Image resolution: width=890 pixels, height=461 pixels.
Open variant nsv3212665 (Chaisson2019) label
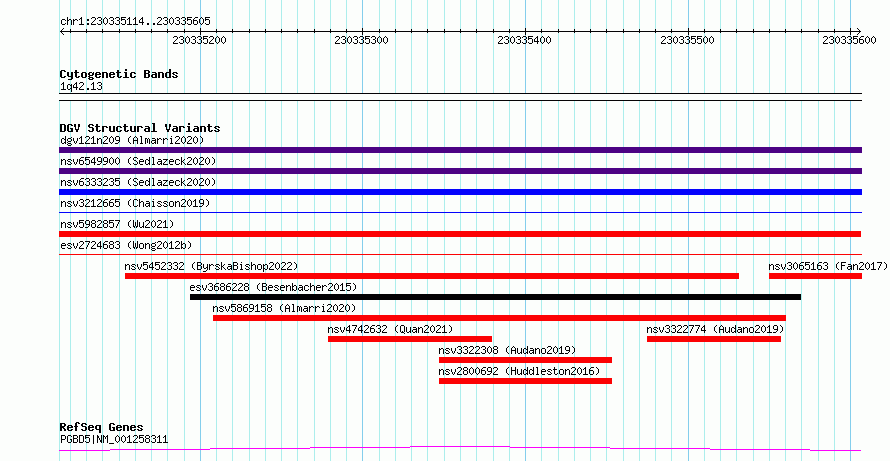point(135,203)
